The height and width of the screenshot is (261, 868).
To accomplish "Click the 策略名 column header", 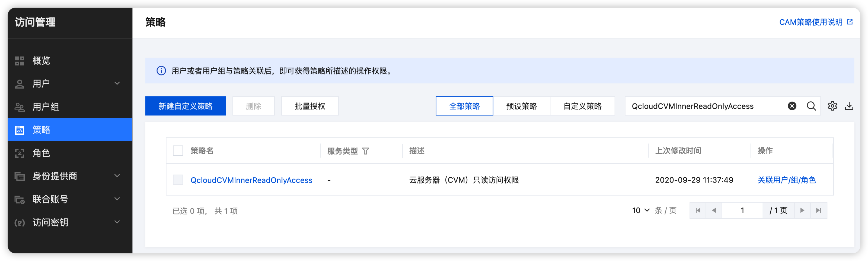I will pyautogui.click(x=202, y=151).
